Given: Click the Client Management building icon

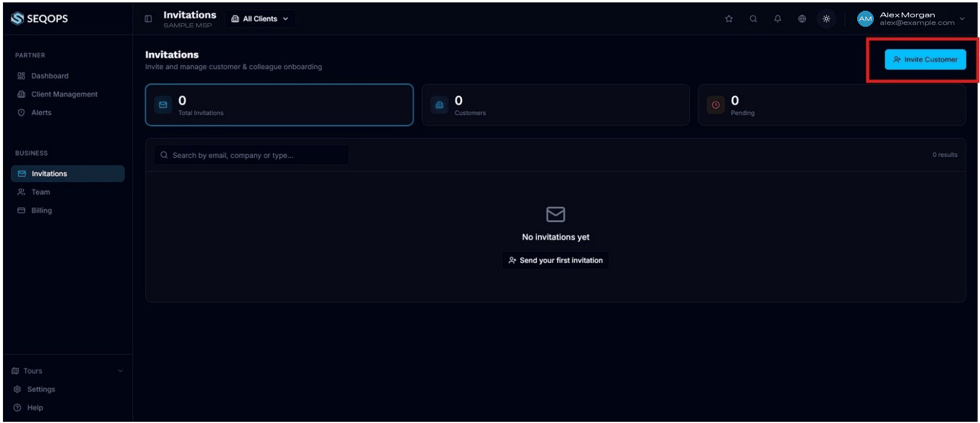Looking at the screenshot, I should [x=21, y=94].
